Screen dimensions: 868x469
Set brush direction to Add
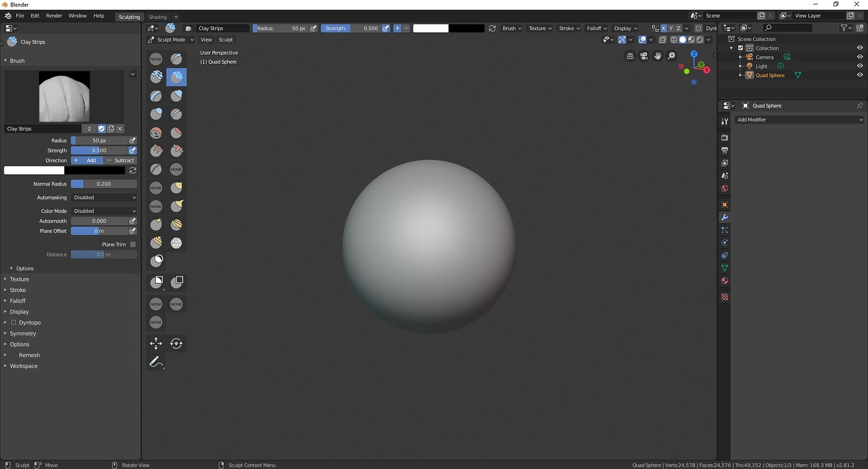click(x=87, y=160)
